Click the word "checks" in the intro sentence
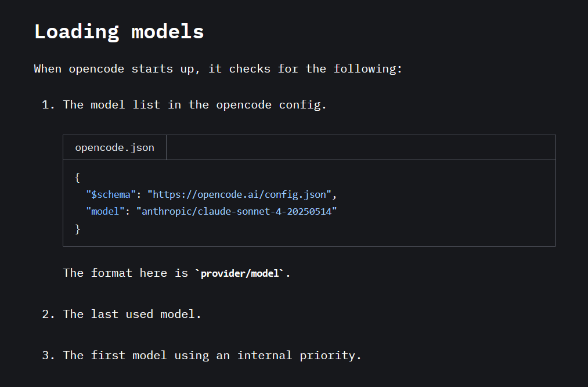588x387 pixels. pos(250,69)
